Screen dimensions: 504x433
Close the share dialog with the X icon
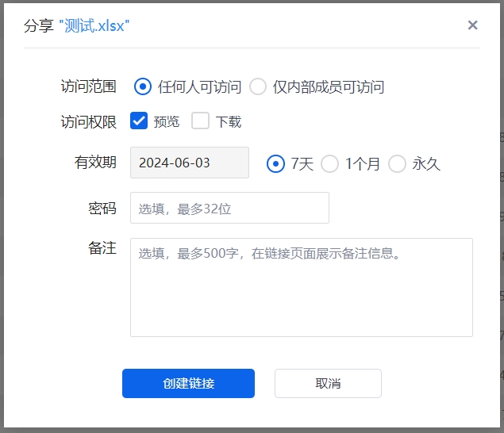(x=472, y=25)
